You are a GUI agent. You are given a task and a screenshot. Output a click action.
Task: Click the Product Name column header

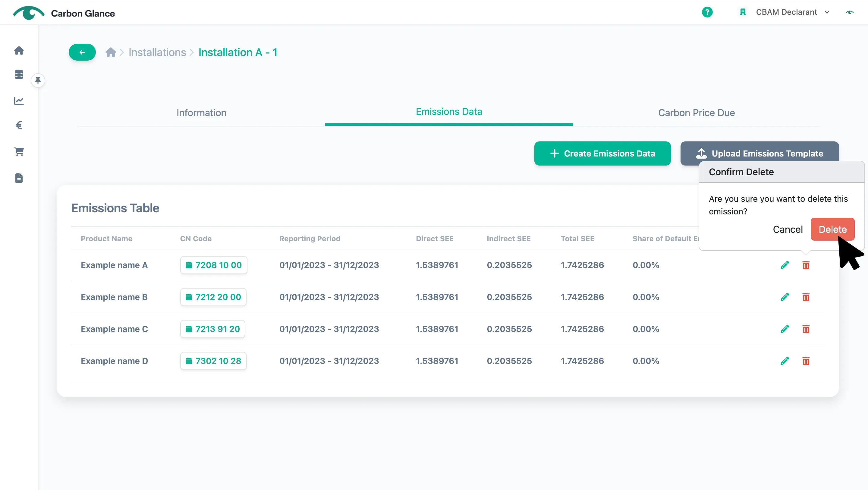pyautogui.click(x=106, y=239)
